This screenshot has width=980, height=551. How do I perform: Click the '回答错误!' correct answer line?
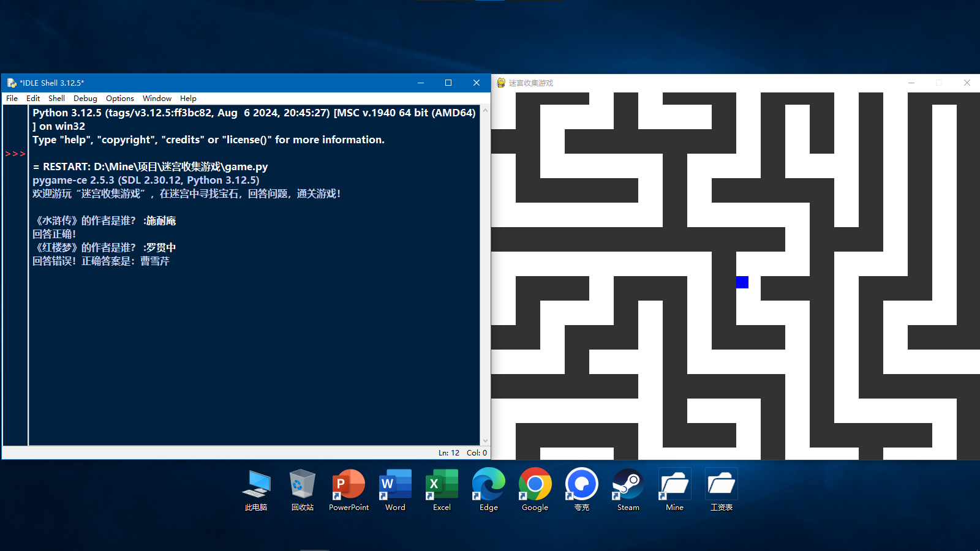[101, 261]
